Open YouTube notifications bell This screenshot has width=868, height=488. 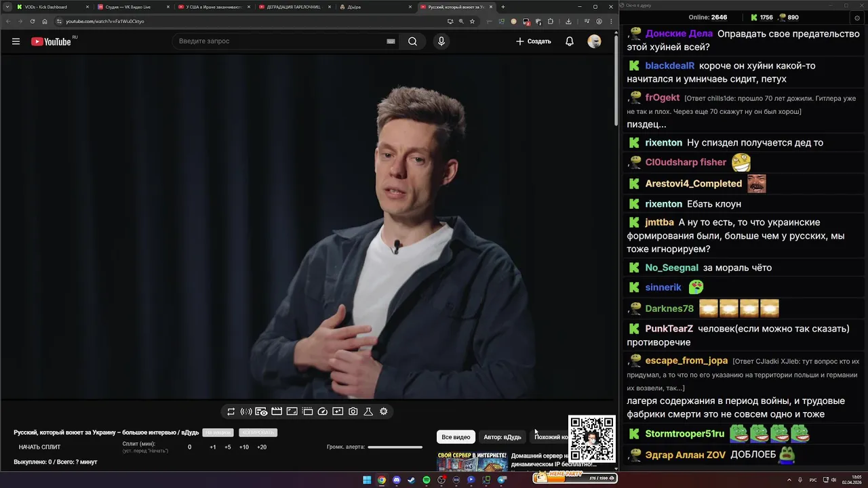click(x=570, y=41)
